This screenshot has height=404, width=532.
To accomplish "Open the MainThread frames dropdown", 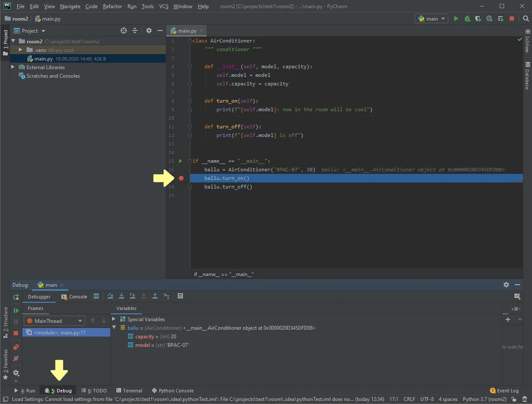I will [54, 321].
